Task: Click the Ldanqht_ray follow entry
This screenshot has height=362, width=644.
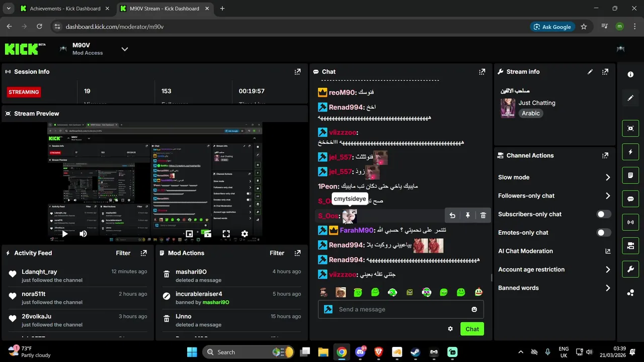Action: tap(78, 276)
